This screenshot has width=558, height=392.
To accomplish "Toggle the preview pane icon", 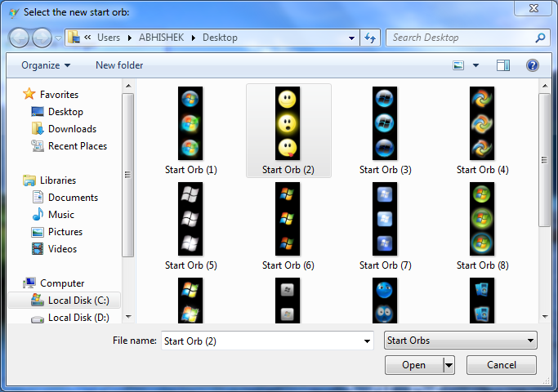I will pyautogui.click(x=502, y=65).
